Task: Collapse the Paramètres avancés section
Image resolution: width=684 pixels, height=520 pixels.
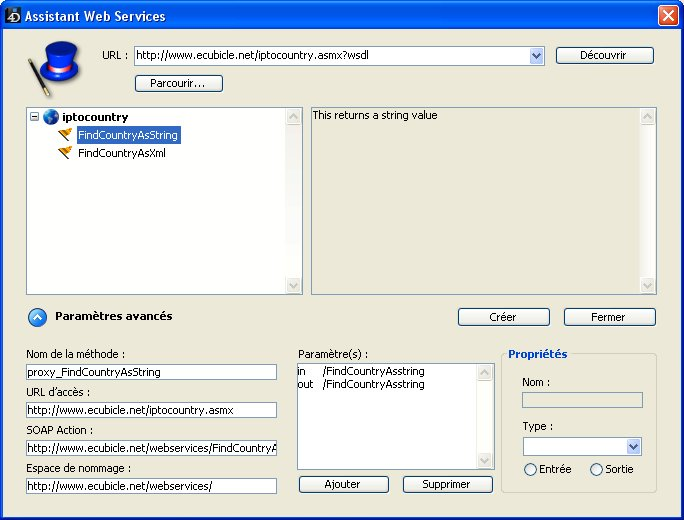Action: point(37,317)
